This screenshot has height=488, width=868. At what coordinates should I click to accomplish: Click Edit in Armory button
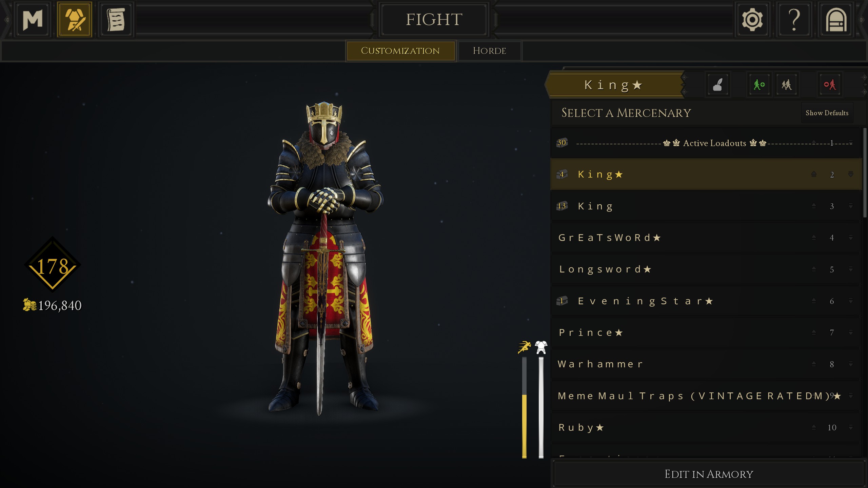click(709, 474)
